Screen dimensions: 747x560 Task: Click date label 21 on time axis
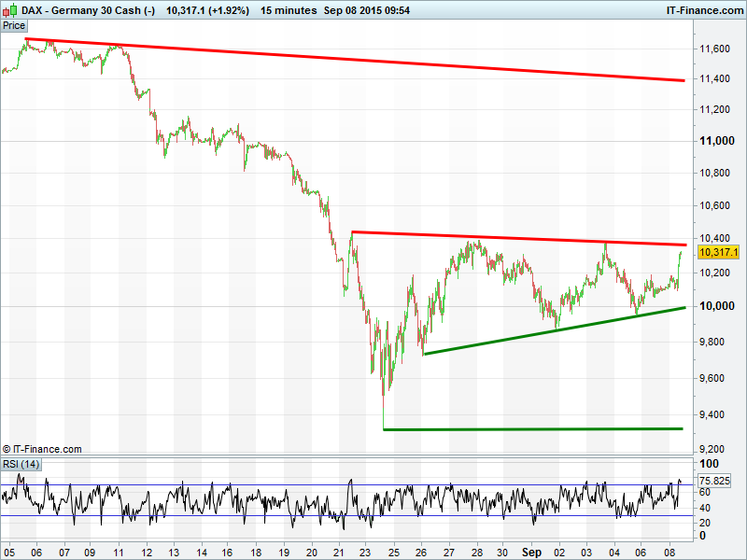coord(339,553)
